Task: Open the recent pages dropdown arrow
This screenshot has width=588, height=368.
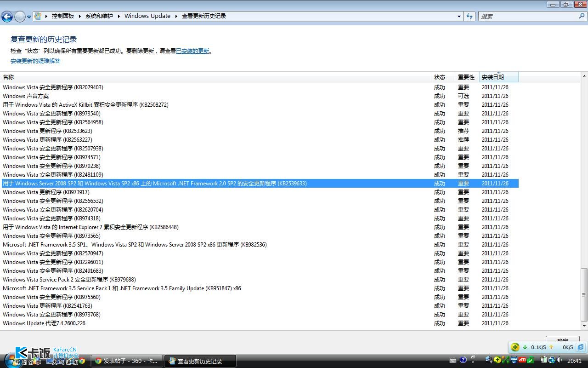Action: pyautogui.click(x=29, y=17)
